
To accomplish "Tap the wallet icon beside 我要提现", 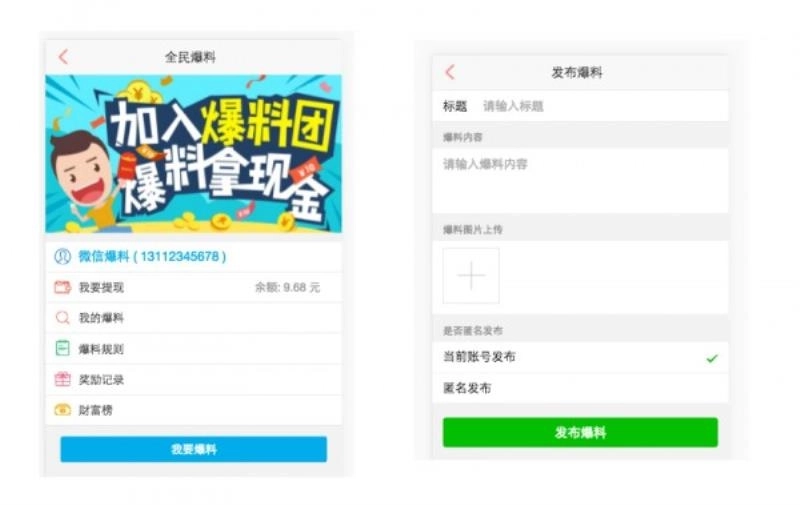I will click(x=62, y=287).
